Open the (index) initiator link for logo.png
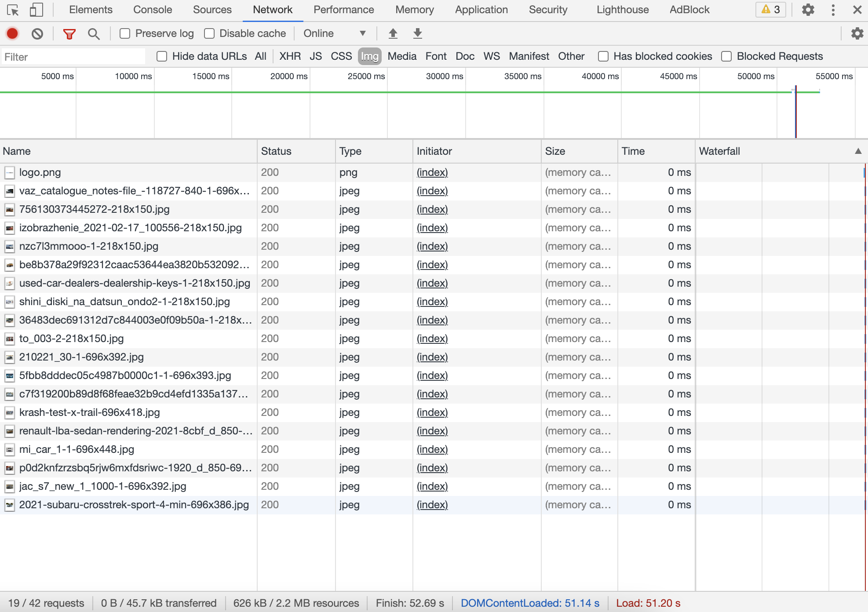Screen dimensions: 868x612 pos(432,172)
